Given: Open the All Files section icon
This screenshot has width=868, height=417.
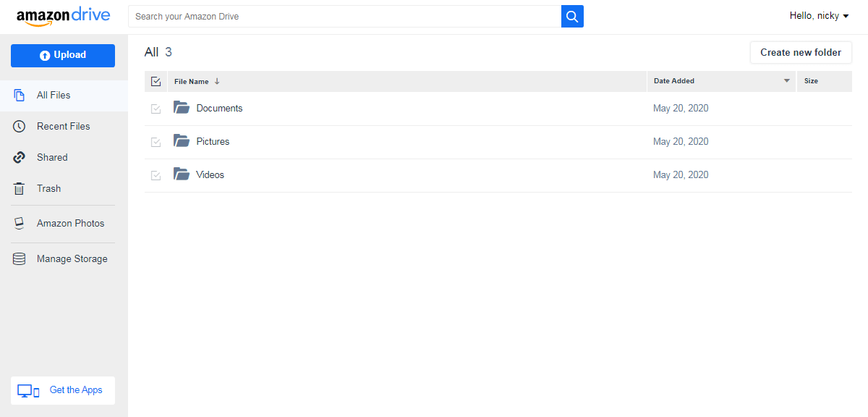Looking at the screenshot, I should [x=19, y=95].
